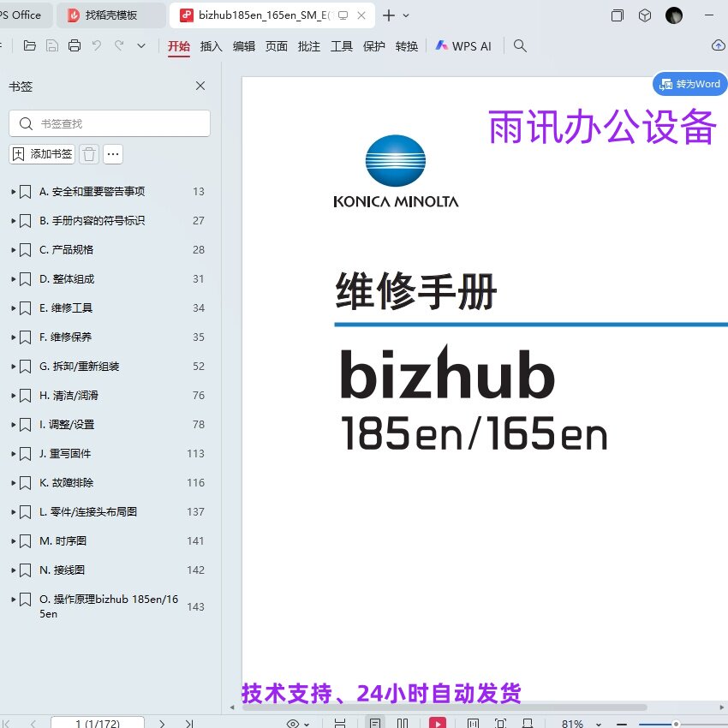The image size is (728, 728).
Task: Go to the next page arrow
Action: [162, 724]
